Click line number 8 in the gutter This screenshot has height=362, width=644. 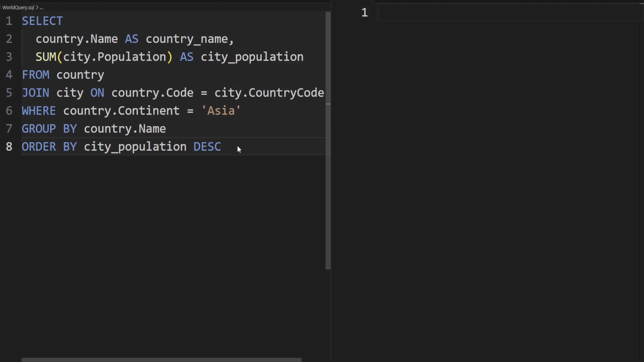click(x=9, y=147)
